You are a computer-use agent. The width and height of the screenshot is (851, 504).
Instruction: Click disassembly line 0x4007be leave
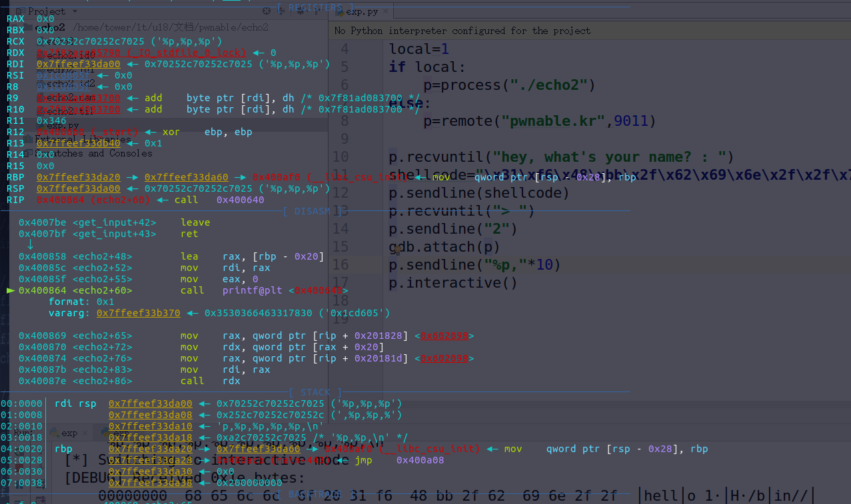[x=114, y=222]
